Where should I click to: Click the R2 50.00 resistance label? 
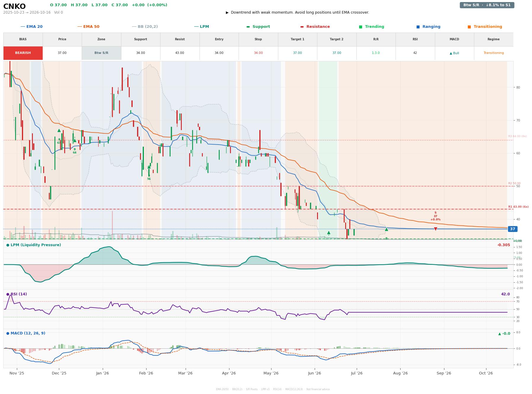pyautogui.click(x=514, y=183)
